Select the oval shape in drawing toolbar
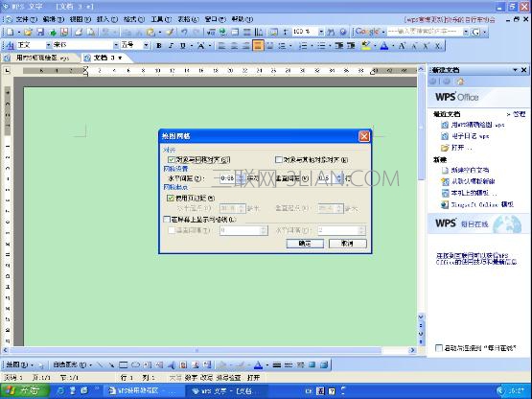532x399 pixels. tap(135, 365)
